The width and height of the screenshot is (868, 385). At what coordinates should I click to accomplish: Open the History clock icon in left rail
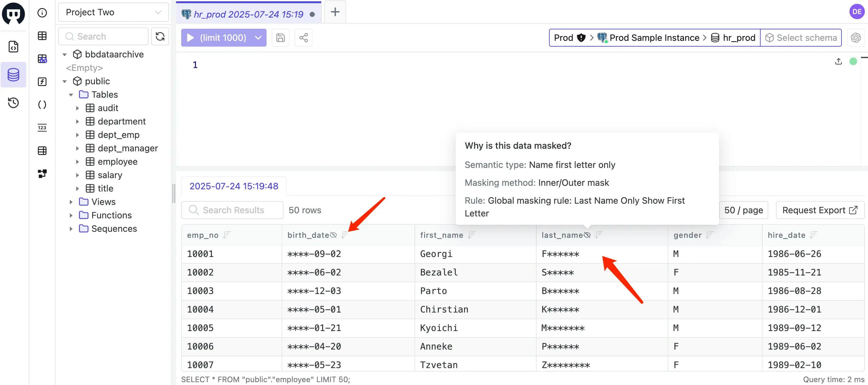point(13,103)
